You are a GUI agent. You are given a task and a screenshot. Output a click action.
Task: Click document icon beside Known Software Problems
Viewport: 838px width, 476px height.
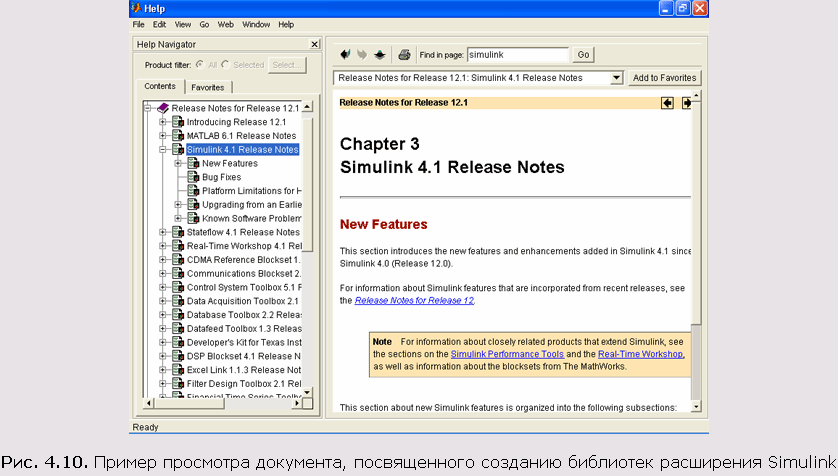coord(193,219)
